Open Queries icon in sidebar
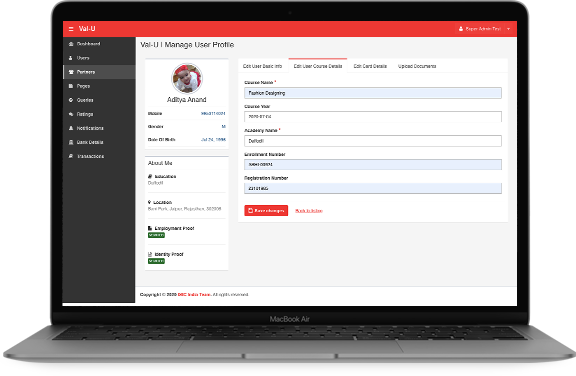 tap(71, 100)
